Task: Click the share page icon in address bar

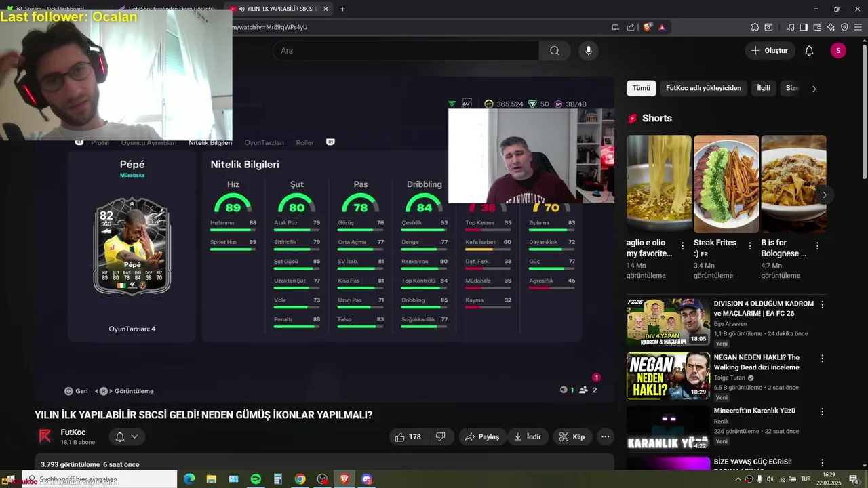Action: (631, 27)
